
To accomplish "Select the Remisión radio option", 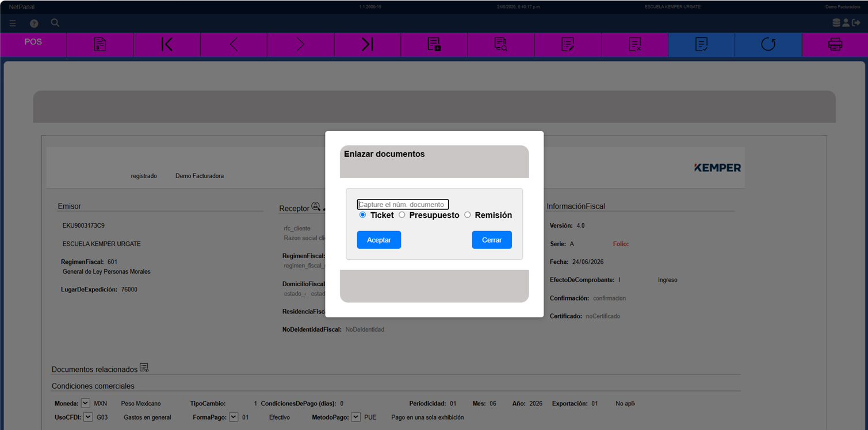I will coord(468,215).
